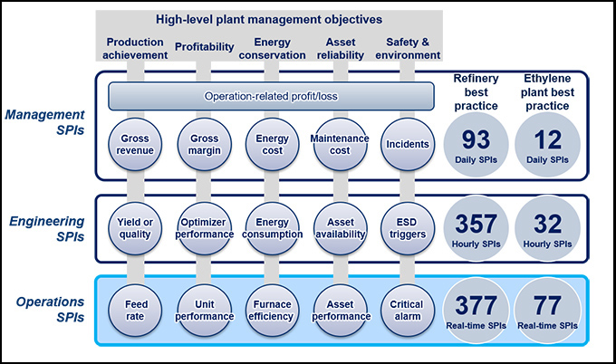The width and height of the screenshot is (616, 364).
Task: Click the Ethylene plant best practice heading
Action: pyautogui.click(x=547, y=93)
